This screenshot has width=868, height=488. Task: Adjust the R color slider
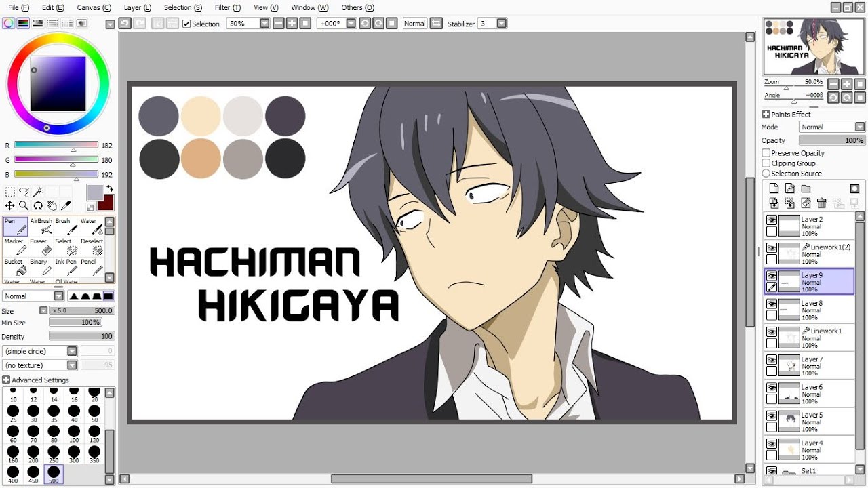tap(56, 145)
